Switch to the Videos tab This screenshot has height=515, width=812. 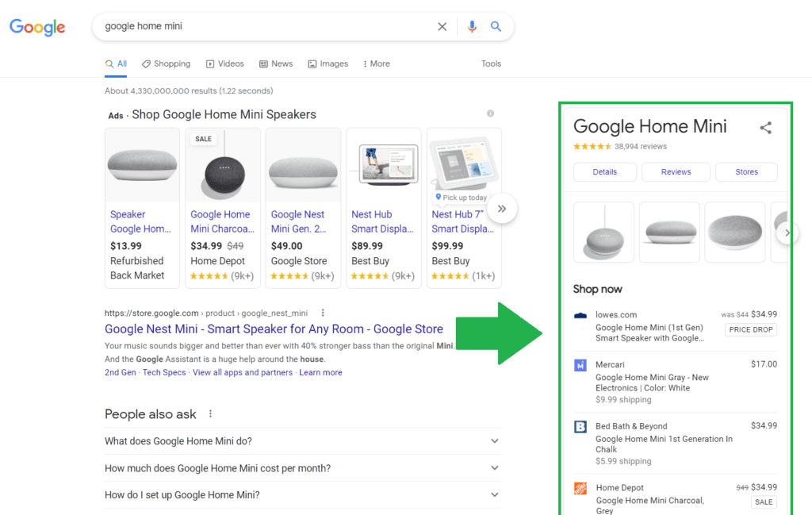(x=224, y=63)
